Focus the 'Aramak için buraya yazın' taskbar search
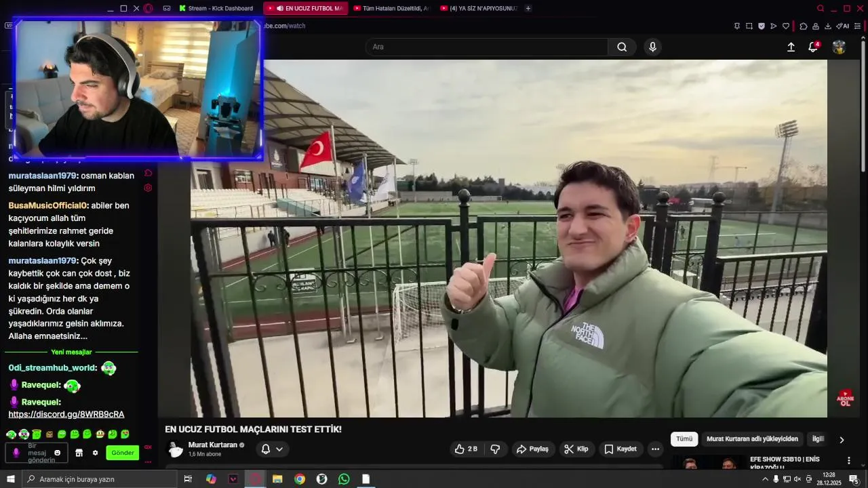 [x=100, y=479]
